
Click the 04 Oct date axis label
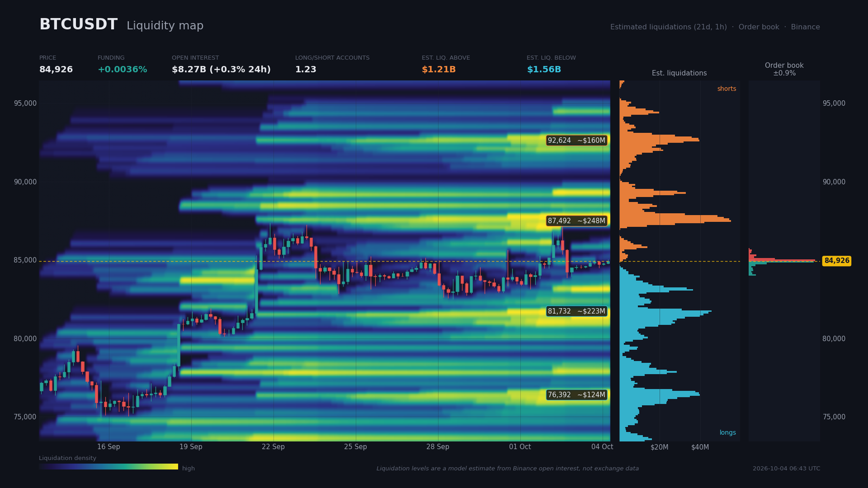[602, 447]
